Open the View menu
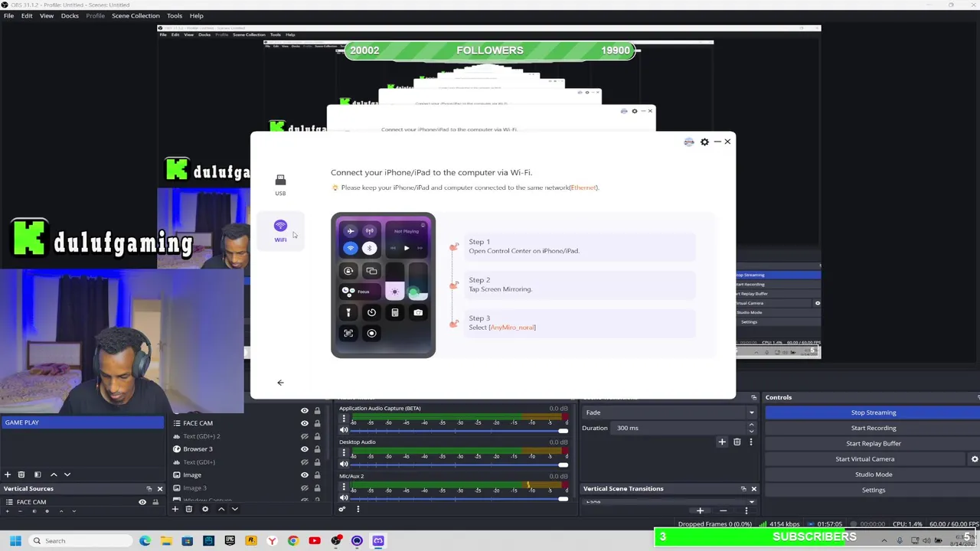 click(x=47, y=15)
